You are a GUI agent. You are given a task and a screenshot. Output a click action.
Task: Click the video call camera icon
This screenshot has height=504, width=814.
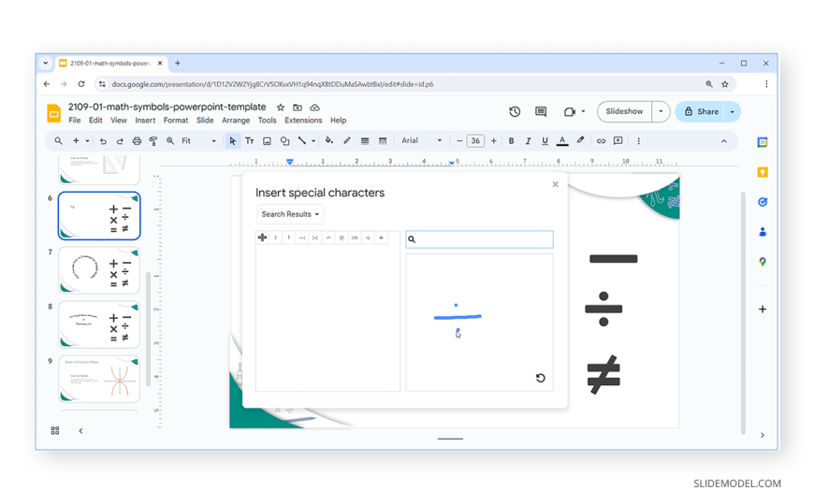(x=570, y=111)
